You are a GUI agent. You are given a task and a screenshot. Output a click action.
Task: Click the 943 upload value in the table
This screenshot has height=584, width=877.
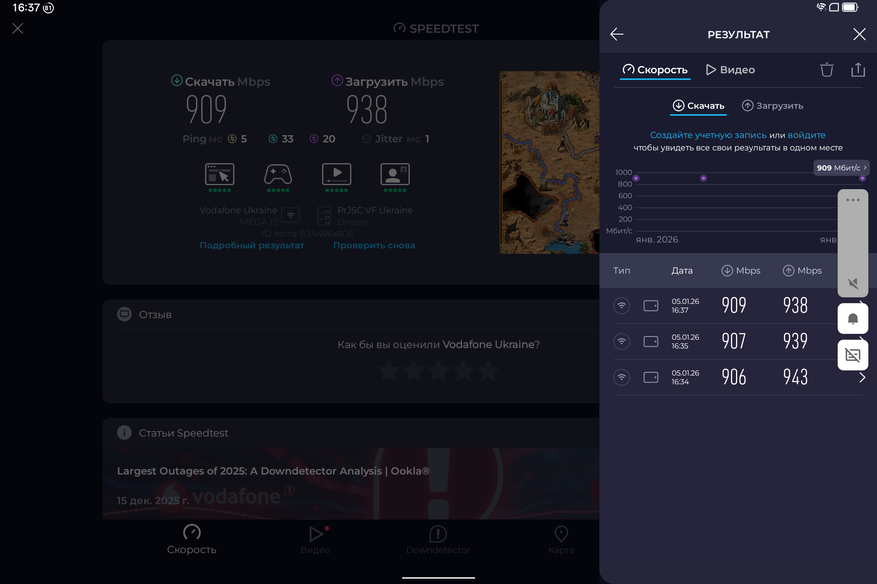coord(795,377)
